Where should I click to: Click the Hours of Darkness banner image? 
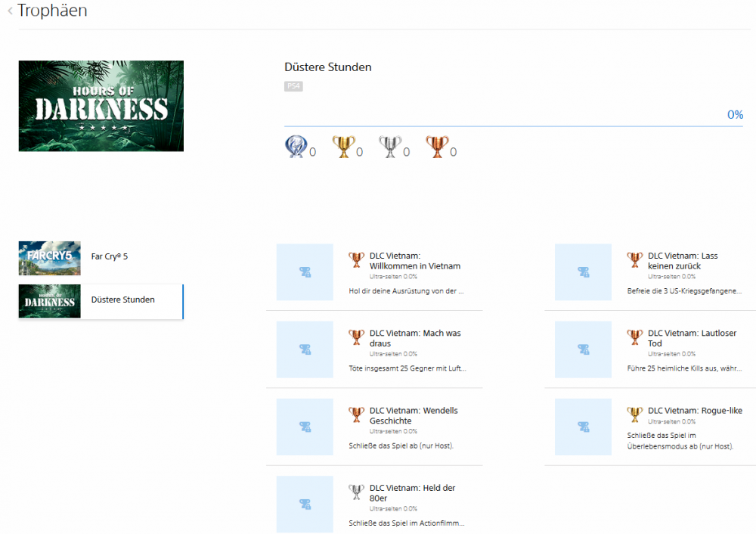[x=101, y=106]
